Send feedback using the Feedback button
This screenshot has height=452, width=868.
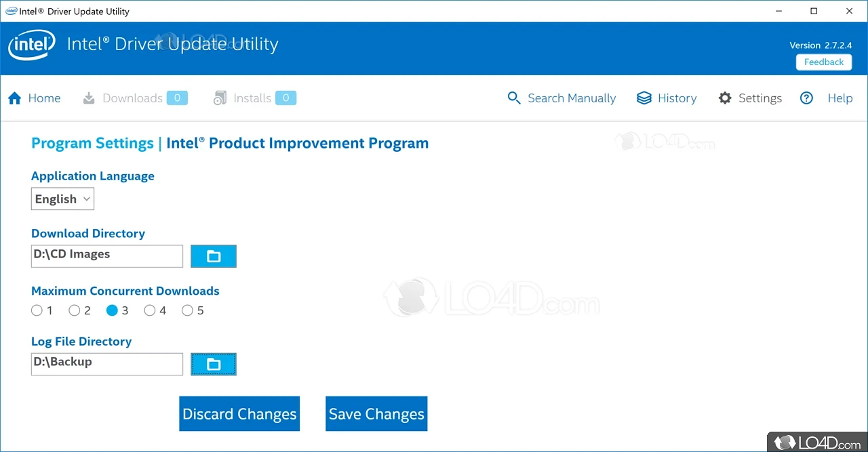824,62
